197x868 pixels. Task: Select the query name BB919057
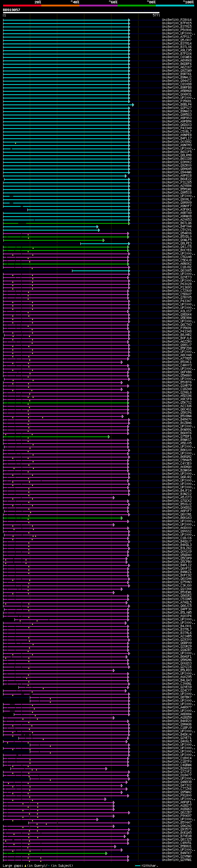click(11, 10)
